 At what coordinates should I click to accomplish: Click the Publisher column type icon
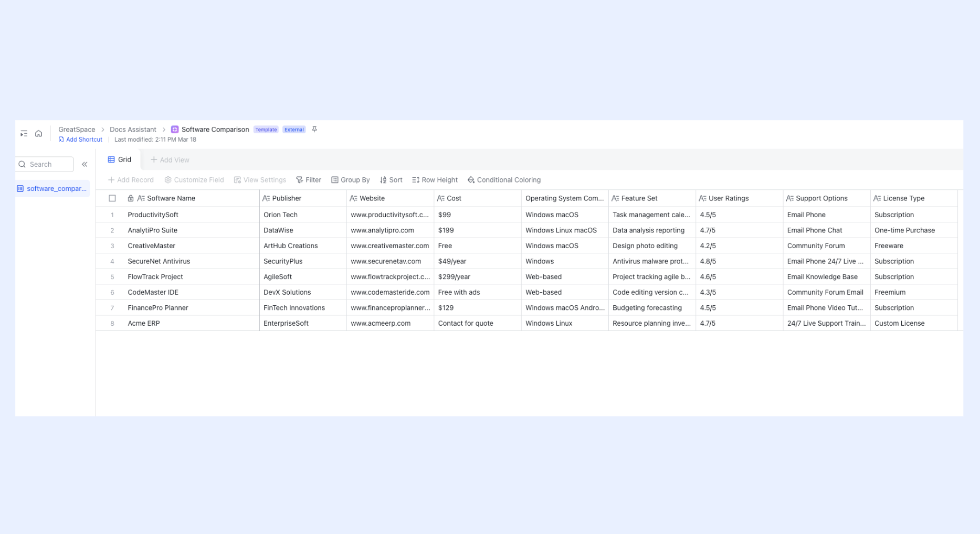point(266,198)
